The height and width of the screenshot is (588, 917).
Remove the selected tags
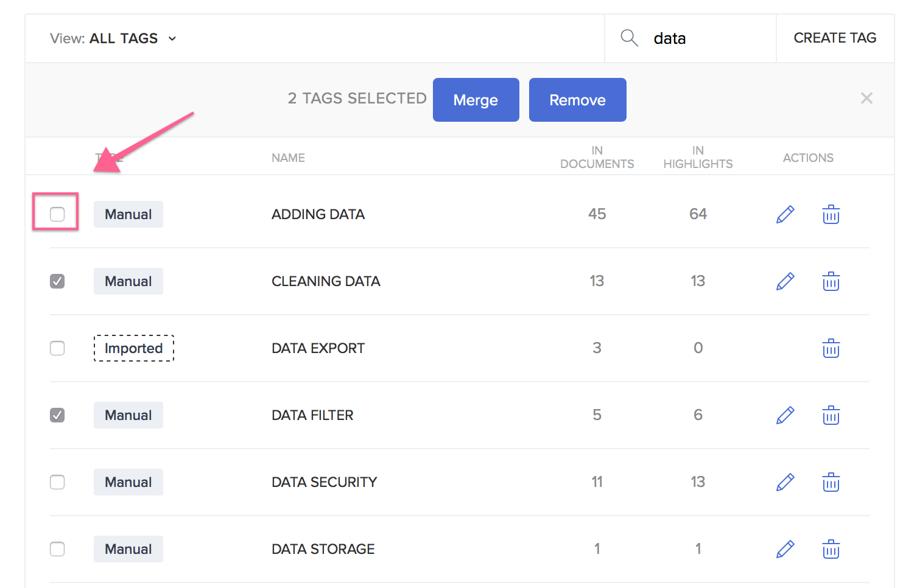(x=578, y=100)
